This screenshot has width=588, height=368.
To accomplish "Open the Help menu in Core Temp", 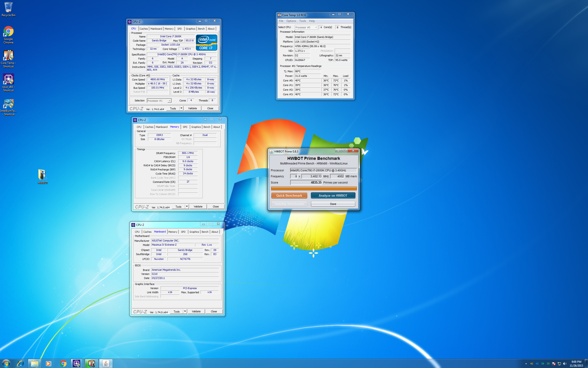I will (312, 21).
